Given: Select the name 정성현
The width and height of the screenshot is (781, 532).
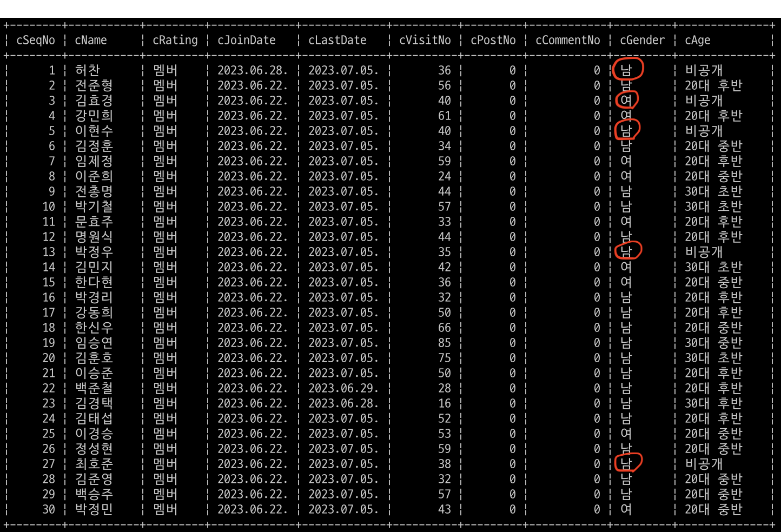Looking at the screenshot, I should (x=94, y=449).
